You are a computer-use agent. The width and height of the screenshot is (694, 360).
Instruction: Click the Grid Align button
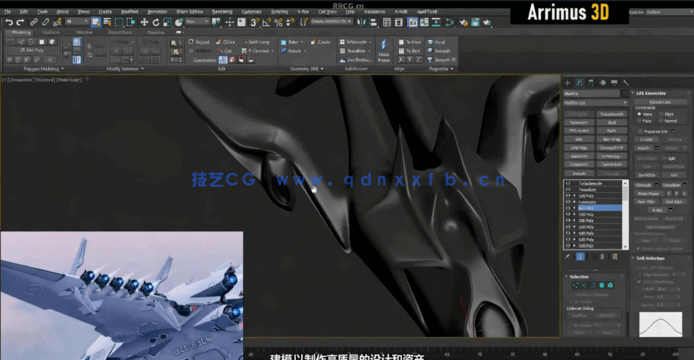[x=673, y=201]
